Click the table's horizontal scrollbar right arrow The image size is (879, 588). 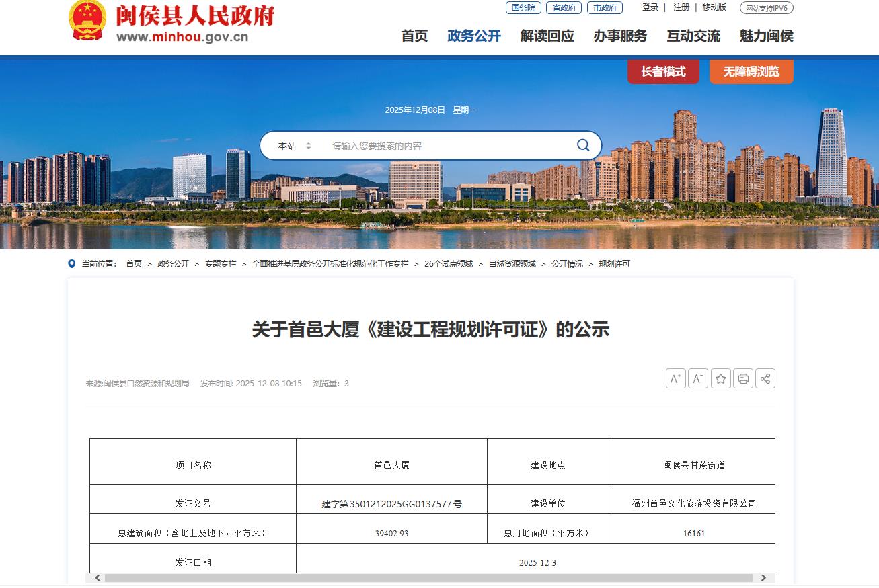click(763, 578)
